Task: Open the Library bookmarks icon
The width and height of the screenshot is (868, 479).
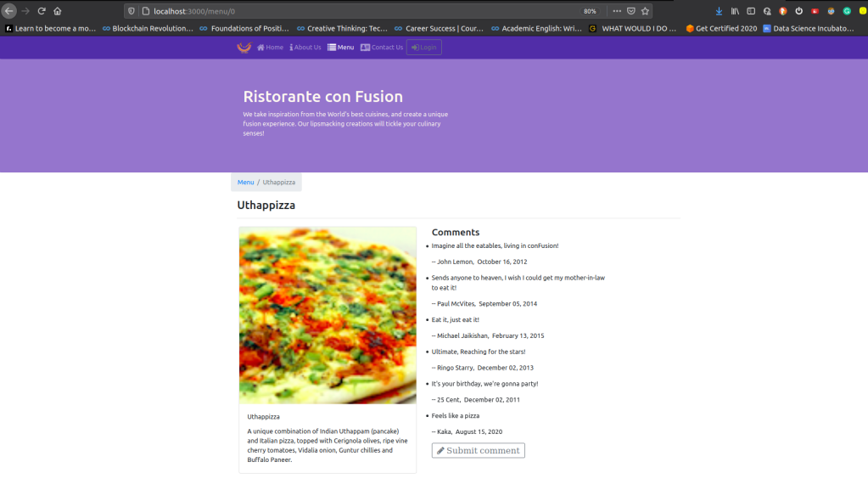Action: click(x=735, y=11)
